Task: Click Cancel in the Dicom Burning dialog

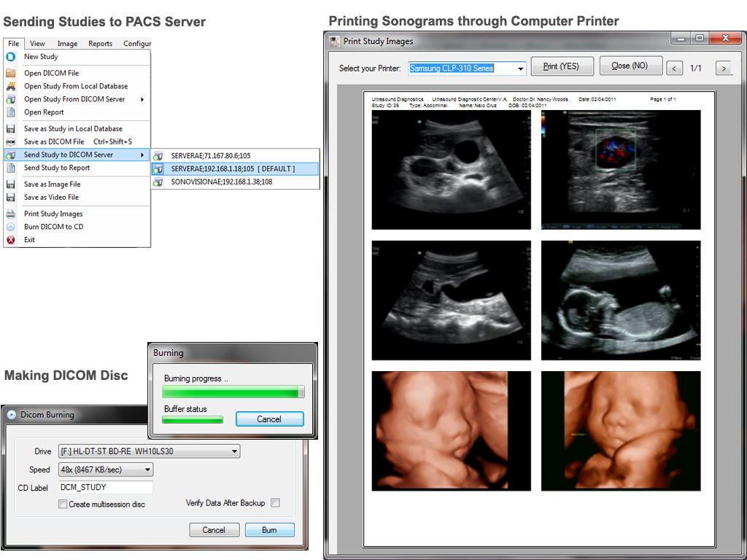Action: click(214, 530)
